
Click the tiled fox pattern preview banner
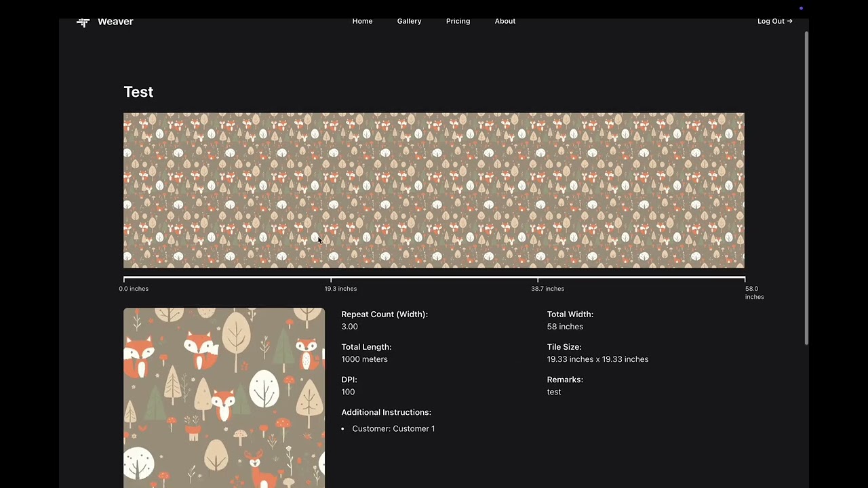coord(434,190)
